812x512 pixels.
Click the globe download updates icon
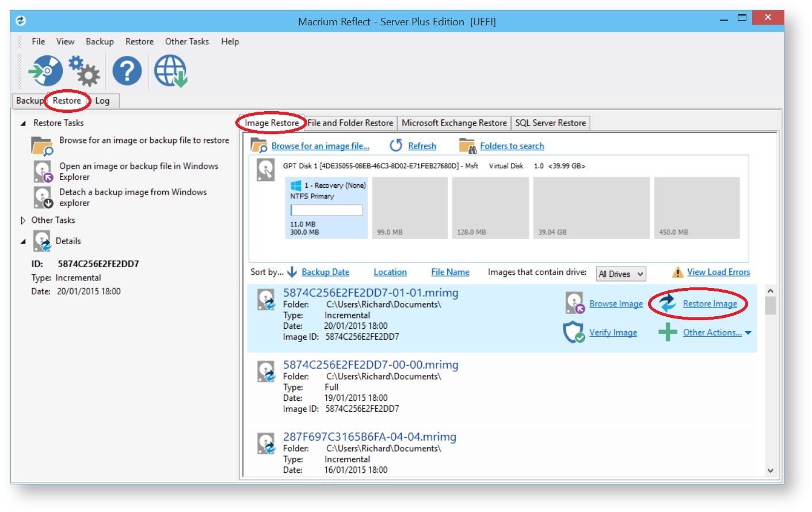pos(170,70)
